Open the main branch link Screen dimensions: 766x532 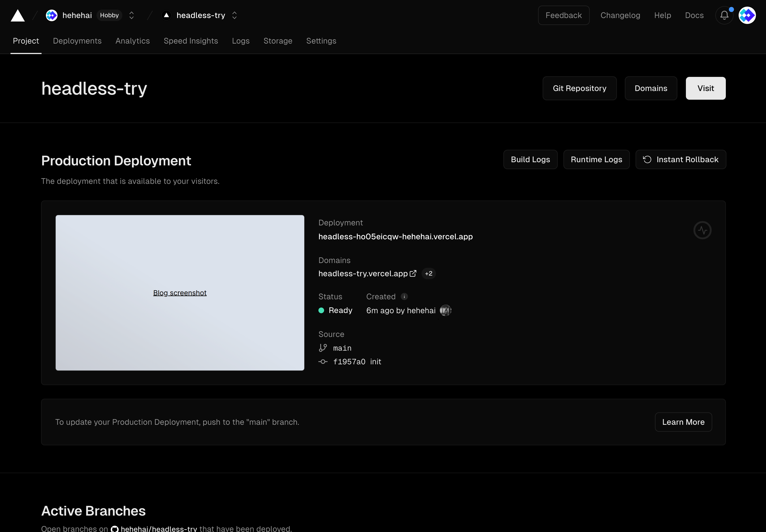pyautogui.click(x=342, y=348)
